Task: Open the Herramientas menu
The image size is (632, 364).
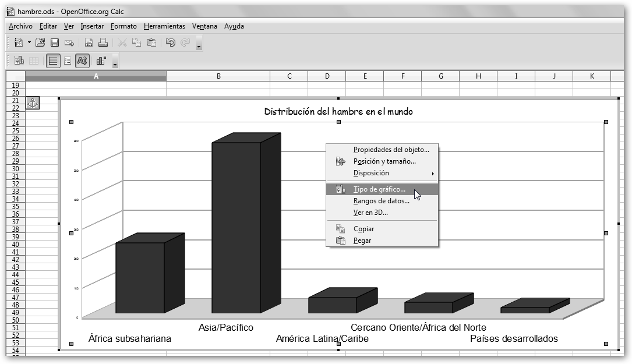Action: click(x=164, y=26)
